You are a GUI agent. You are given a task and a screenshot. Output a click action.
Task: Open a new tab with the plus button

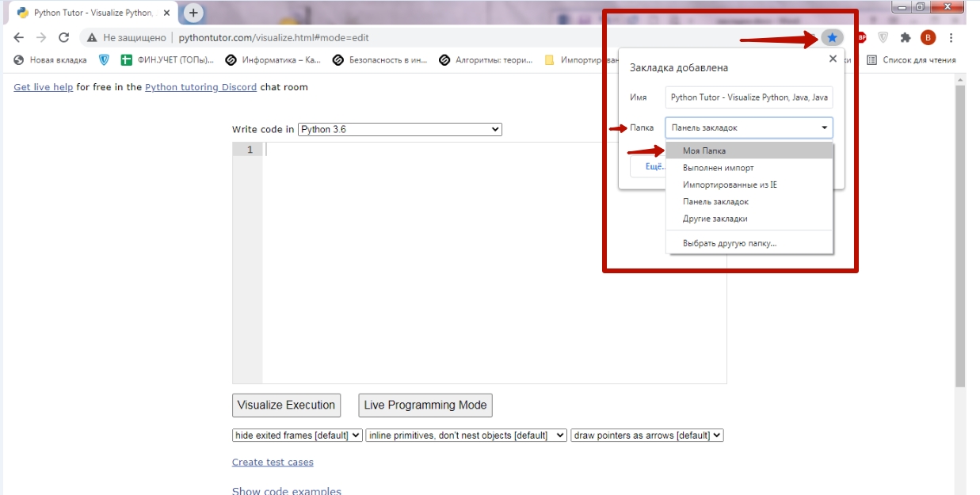tap(193, 13)
